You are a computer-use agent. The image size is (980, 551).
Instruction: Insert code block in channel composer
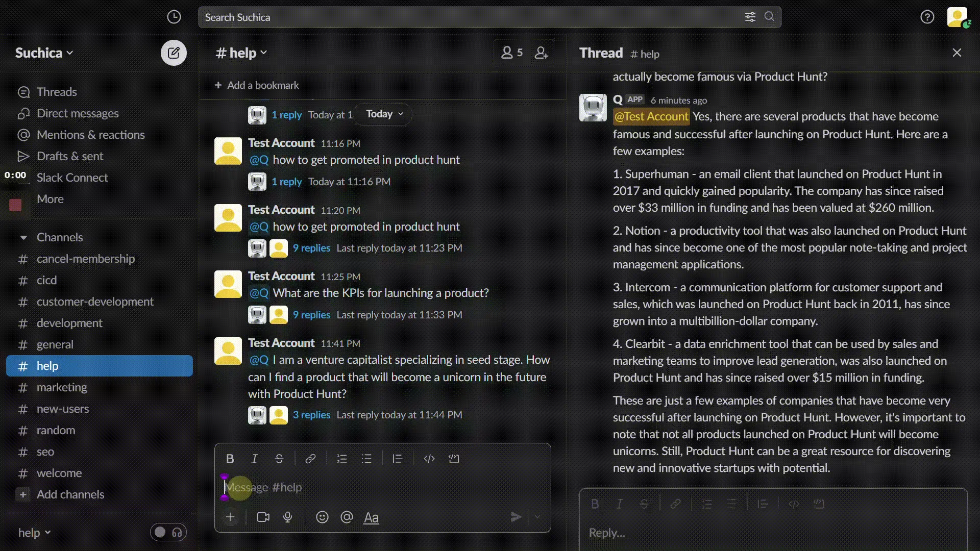coord(454,459)
